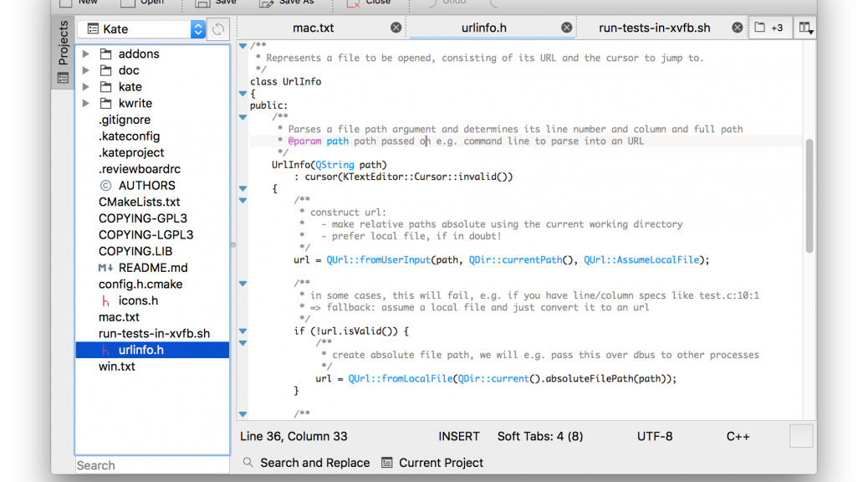Click the project Search filter field

(x=151, y=465)
